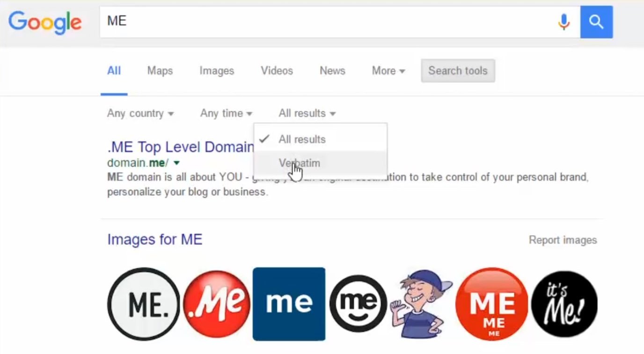Image resolution: width=644 pixels, height=354 pixels.
Task: Collapse the All results filter dropdown
Action: point(307,113)
